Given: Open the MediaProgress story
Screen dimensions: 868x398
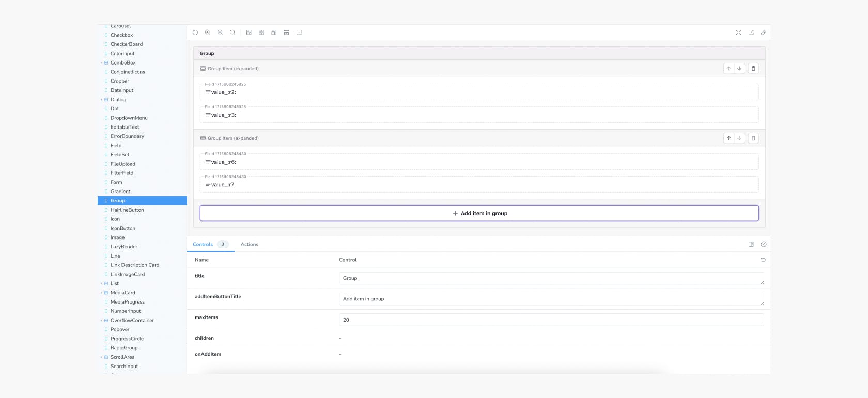Looking at the screenshot, I should 128,302.
